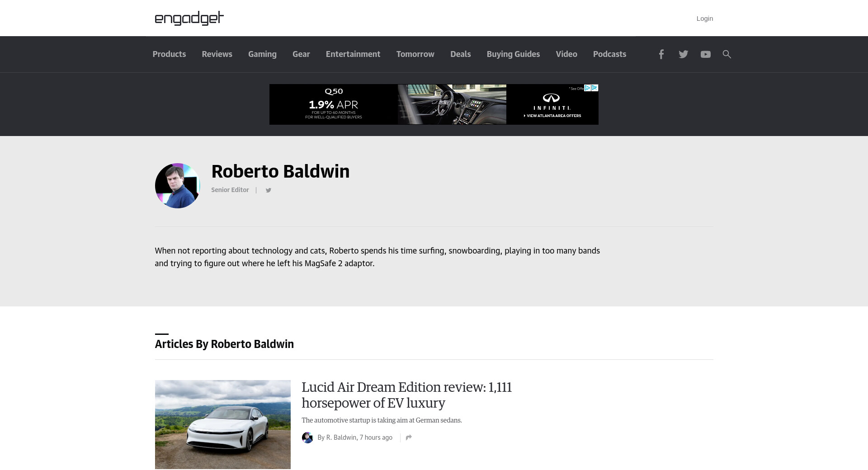Go to the Reviews section
The image size is (868, 470).
point(217,54)
